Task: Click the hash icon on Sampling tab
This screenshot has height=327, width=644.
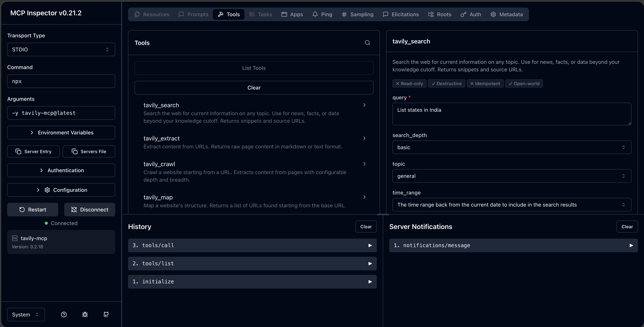Action: click(344, 15)
